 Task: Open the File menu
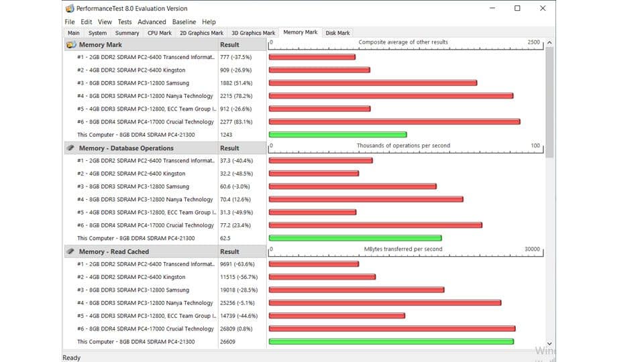(x=70, y=22)
